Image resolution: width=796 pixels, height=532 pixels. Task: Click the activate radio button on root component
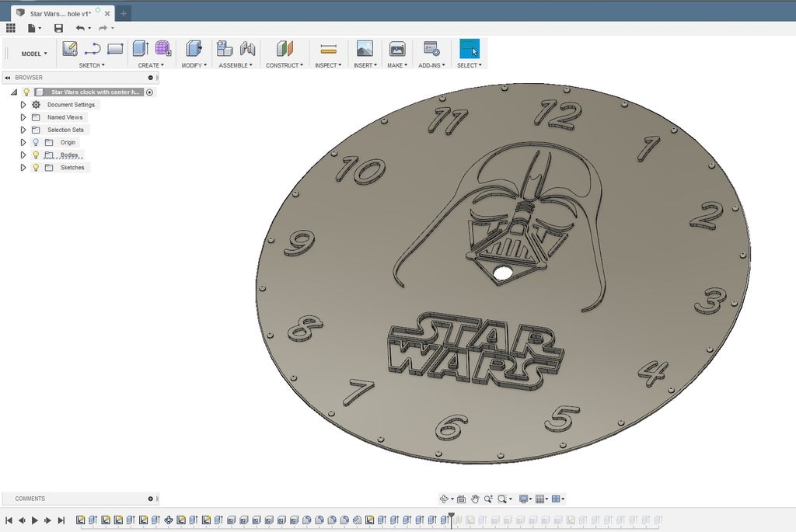click(149, 92)
